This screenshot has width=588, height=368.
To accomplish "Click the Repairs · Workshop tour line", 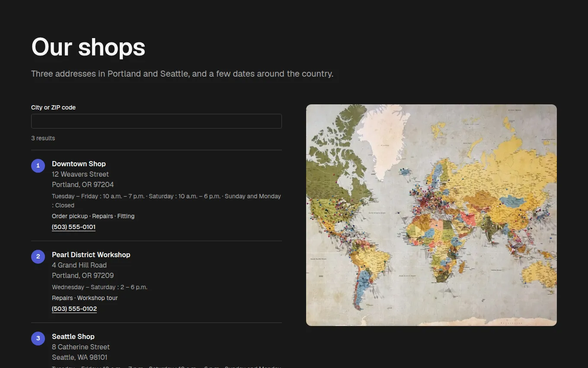I will 85,298.
